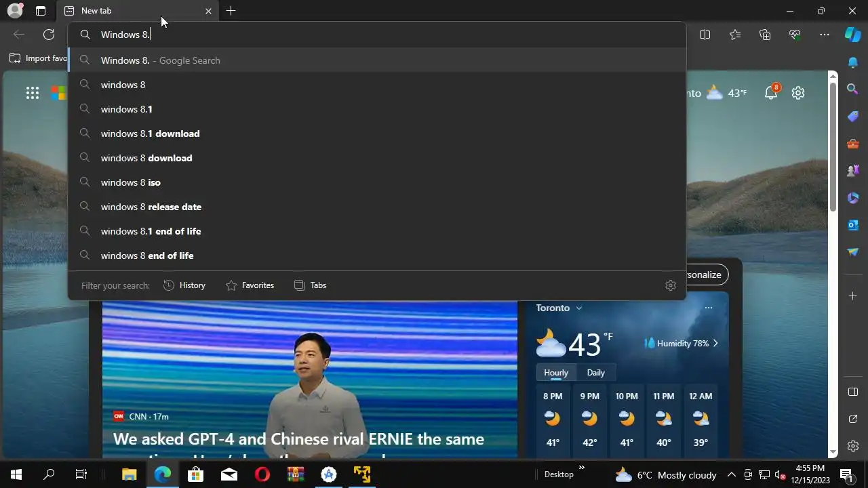Choose 'windows 8.1 end of life' suggestion
The image size is (868, 488).
377,231
